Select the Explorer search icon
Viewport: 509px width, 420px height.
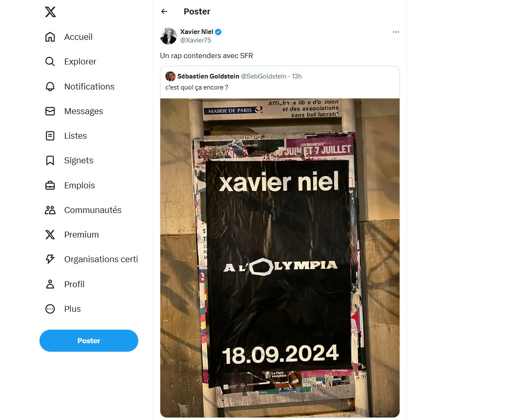(x=50, y=62)
